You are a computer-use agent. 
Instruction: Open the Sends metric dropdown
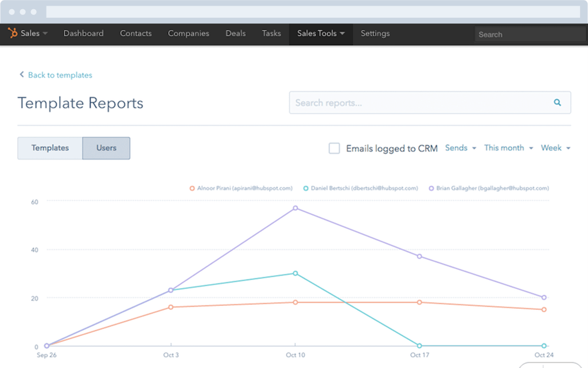[x=460, y=148]
